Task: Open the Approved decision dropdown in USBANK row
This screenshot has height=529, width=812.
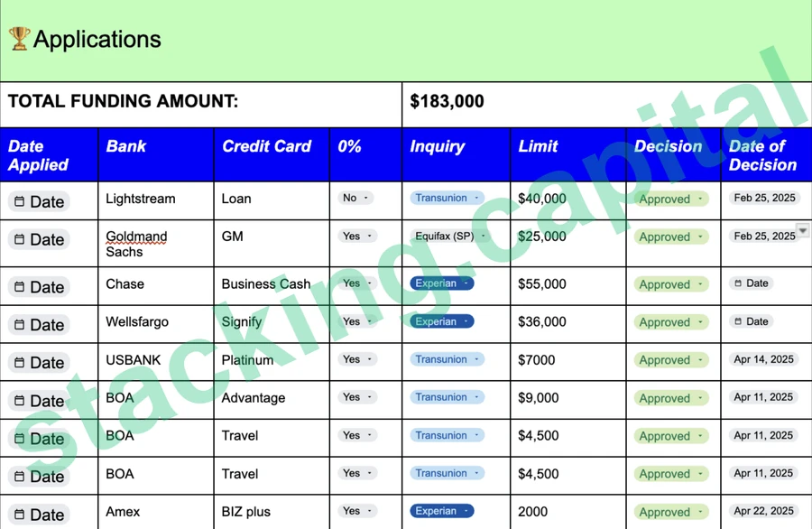Action: coord(671,360)
